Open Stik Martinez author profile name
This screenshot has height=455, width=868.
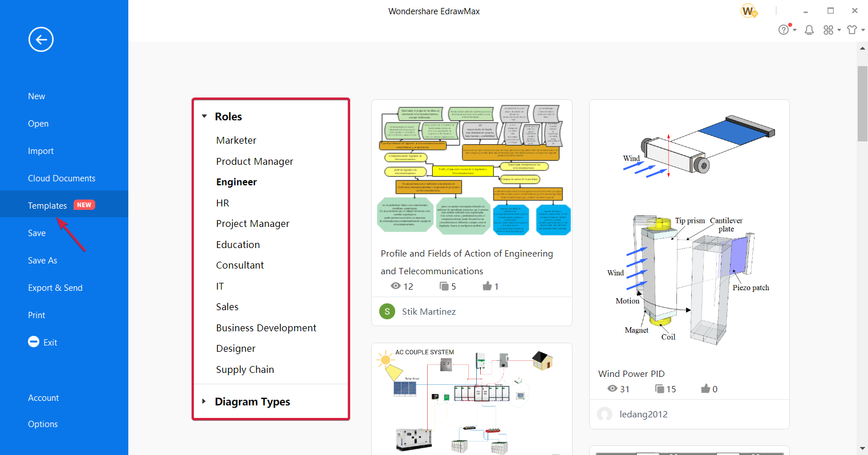(428, 311)
